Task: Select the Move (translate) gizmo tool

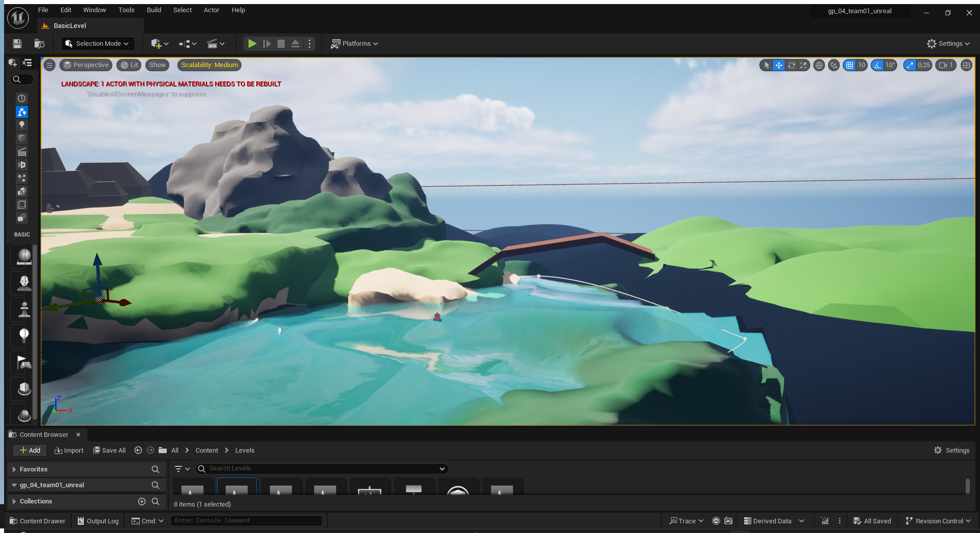Action: click(x=779, y=65)
